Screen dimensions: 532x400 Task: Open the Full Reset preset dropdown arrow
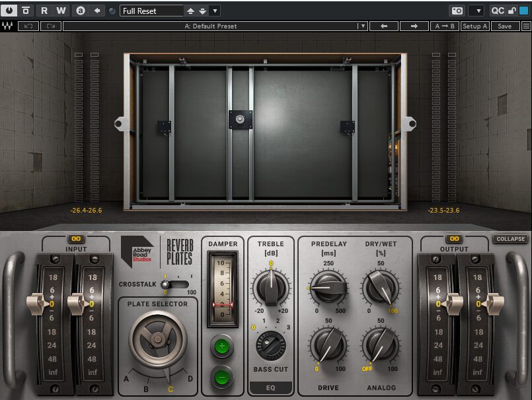pyautogui.click(x=215, y=11)
